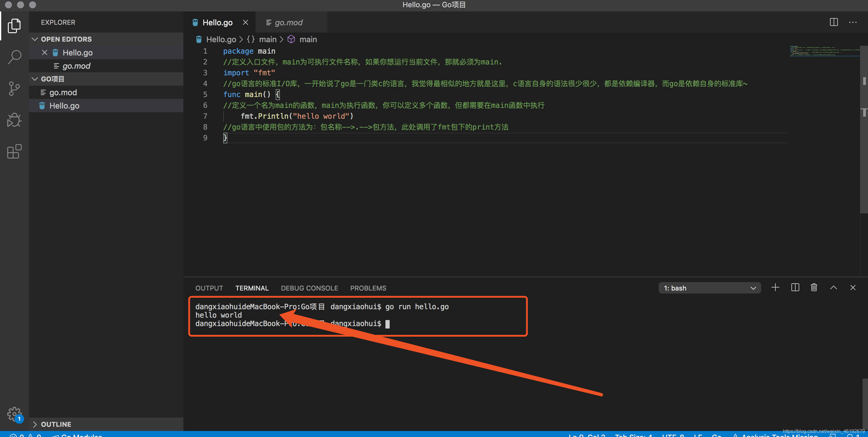This screenshot has height=437, width=868.
Task: Click the 'hello world' terminal output
Action: [218, 315]
